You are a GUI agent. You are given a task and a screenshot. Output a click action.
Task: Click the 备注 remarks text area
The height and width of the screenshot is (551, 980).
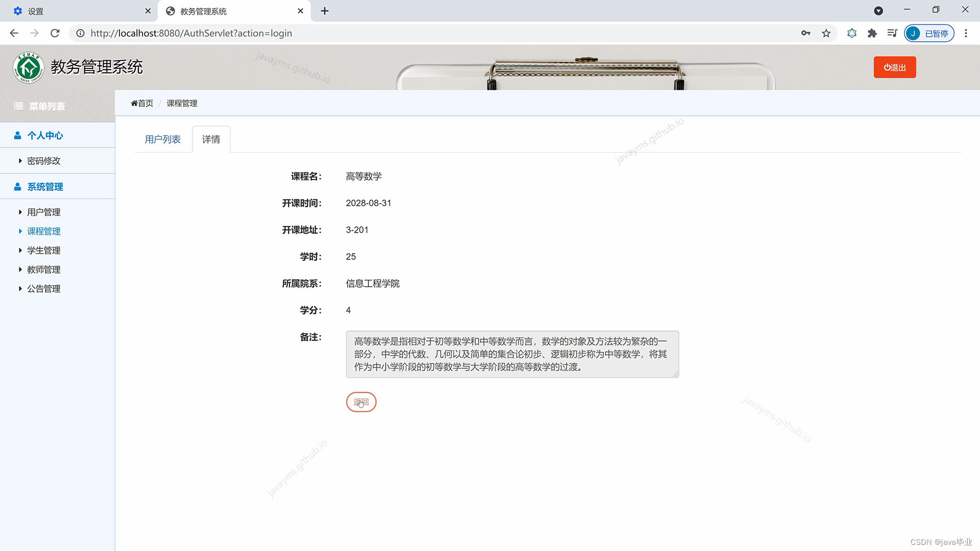point(512,354)
